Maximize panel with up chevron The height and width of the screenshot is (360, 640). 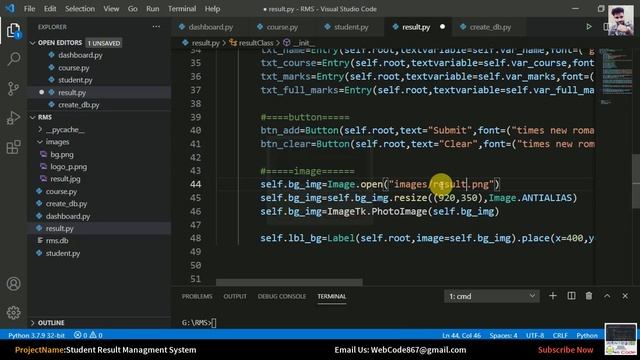coord(607,296)
